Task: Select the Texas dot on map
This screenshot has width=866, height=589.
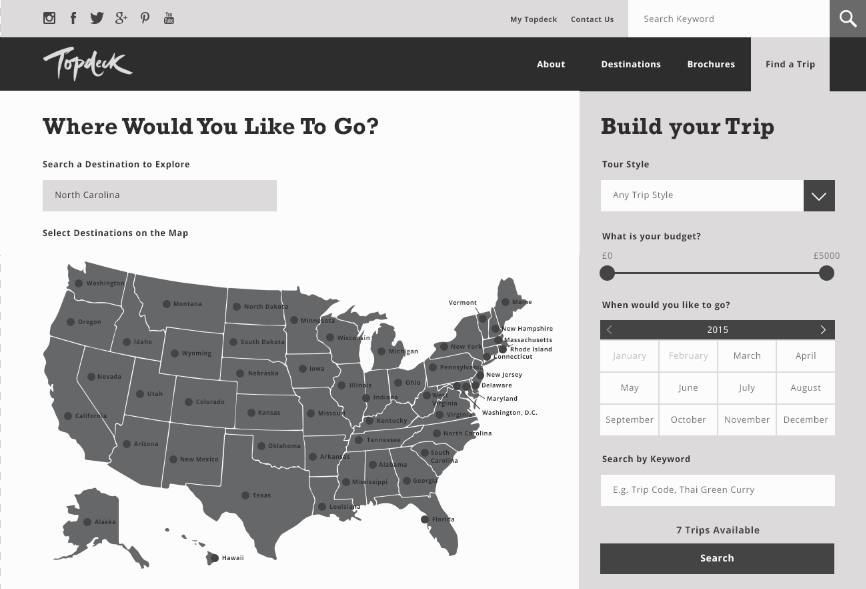Action: pyautogui.click(x=245, y=495)
